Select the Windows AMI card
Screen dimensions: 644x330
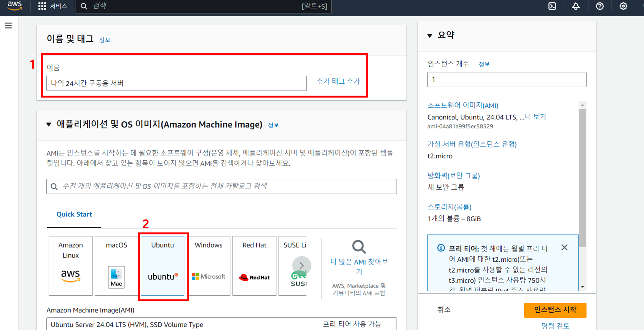point(209,266)
